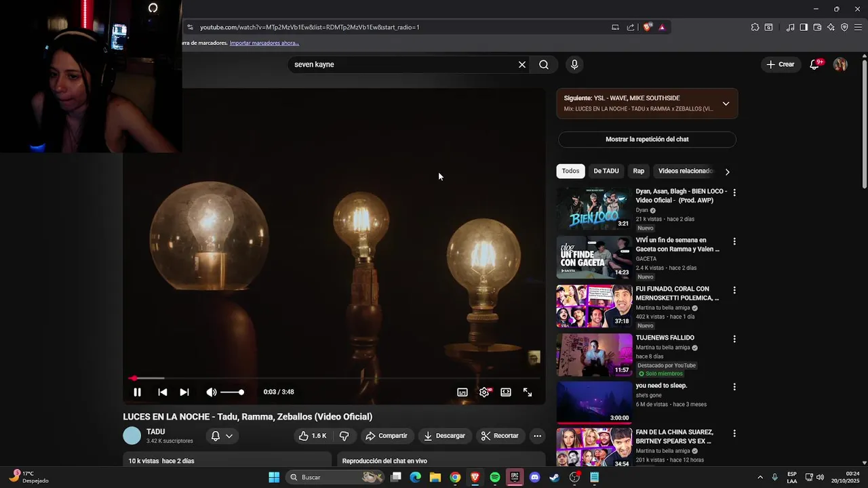Show more filter chips with arrow

point(727,171)
